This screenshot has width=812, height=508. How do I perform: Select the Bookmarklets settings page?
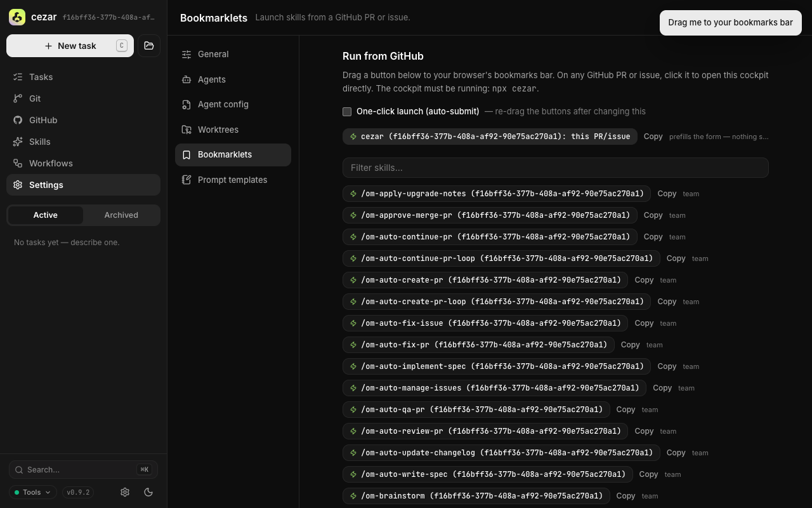[233, 155]
